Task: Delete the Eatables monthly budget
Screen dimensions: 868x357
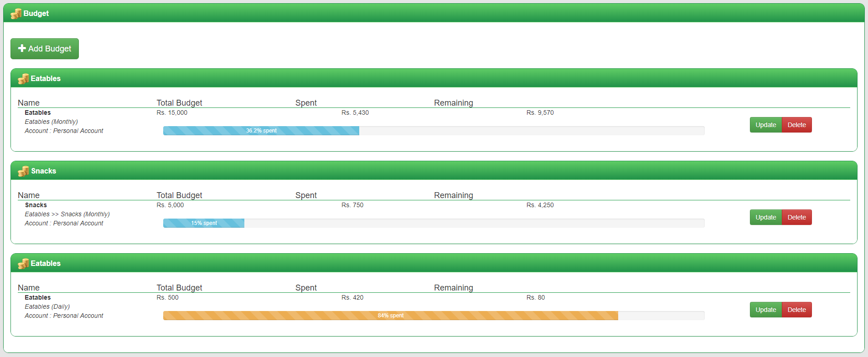Action: click(796, 125)
